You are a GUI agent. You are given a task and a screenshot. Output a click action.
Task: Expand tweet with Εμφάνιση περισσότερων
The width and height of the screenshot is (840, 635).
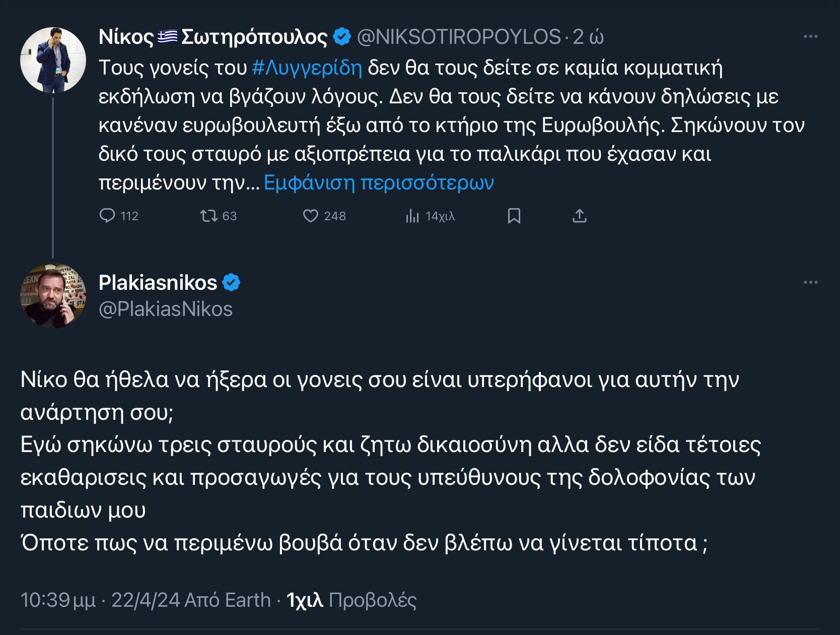pos(379,182)
